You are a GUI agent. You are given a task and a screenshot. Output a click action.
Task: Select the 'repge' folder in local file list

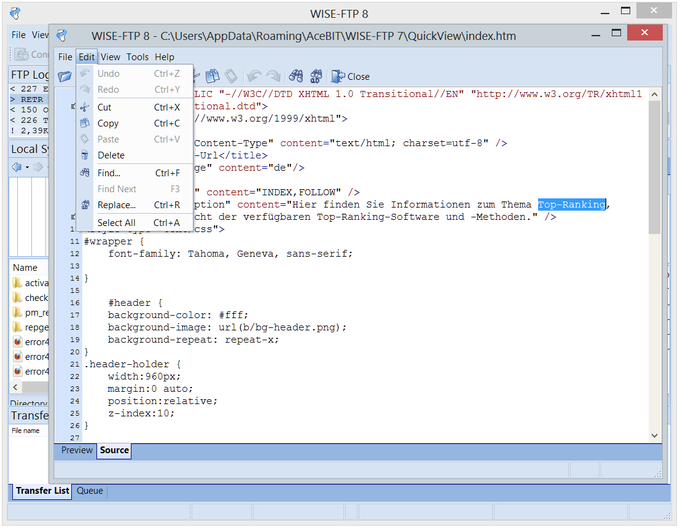[x=30, y=327]
